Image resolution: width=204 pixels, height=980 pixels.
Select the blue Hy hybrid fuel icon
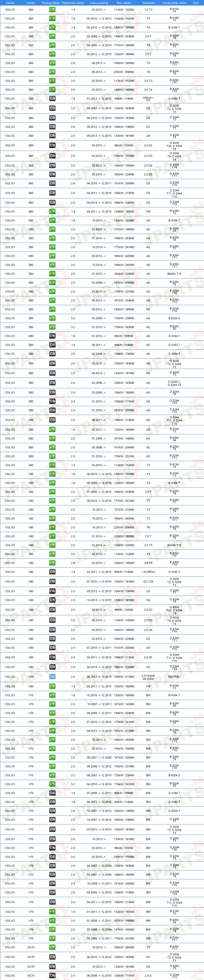point(52,676)
